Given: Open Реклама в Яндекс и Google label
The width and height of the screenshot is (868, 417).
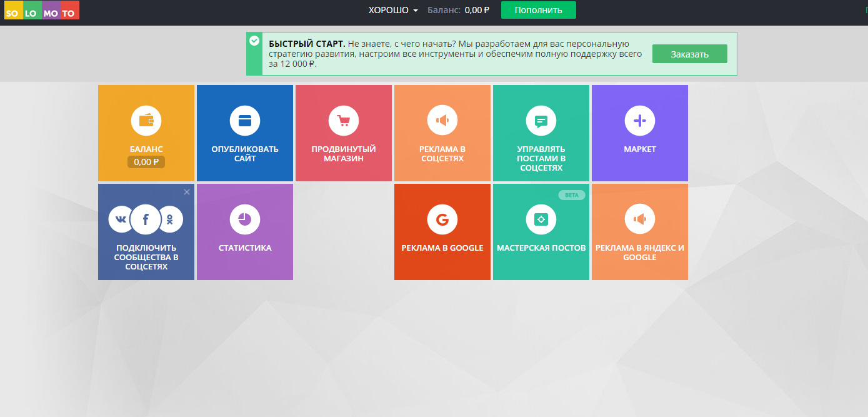Looking at the screenshot, I should [640, 253].
